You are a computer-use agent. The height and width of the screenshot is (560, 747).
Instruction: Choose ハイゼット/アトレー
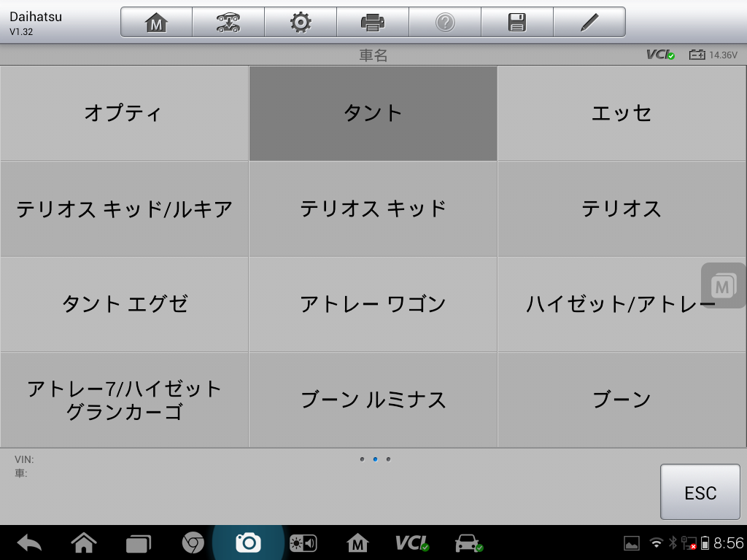(622, 305)
